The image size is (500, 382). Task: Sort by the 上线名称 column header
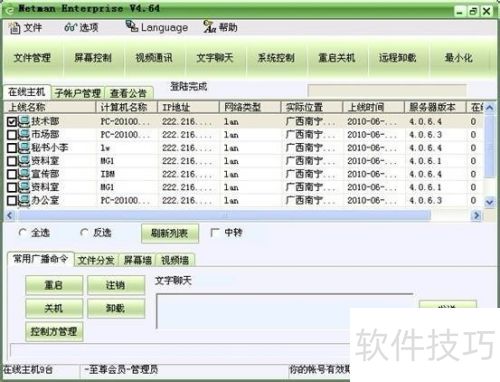click(x=50, y=107)
